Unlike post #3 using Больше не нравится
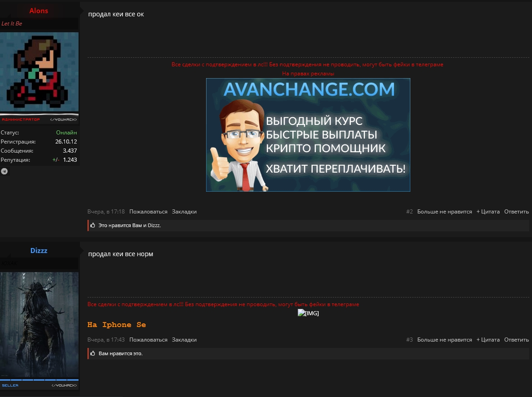The height and width of the screenshot is (397, 532). point(444,340)
